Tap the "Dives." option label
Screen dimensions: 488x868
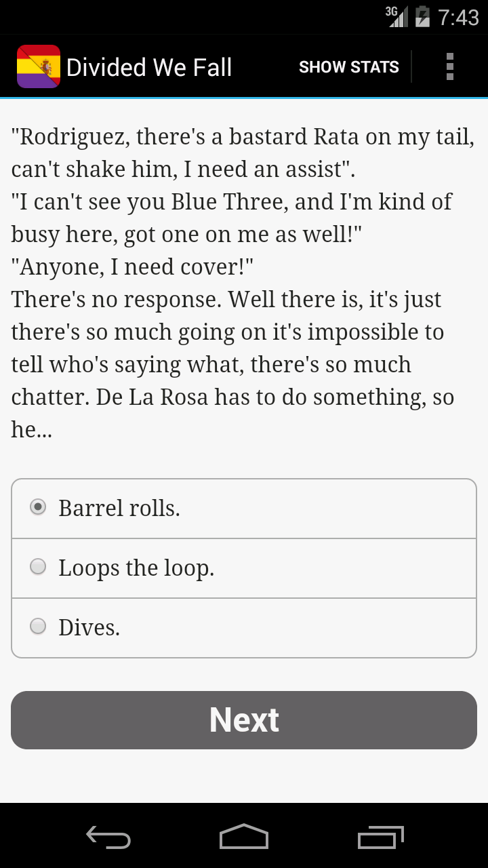tap(89, 627)
